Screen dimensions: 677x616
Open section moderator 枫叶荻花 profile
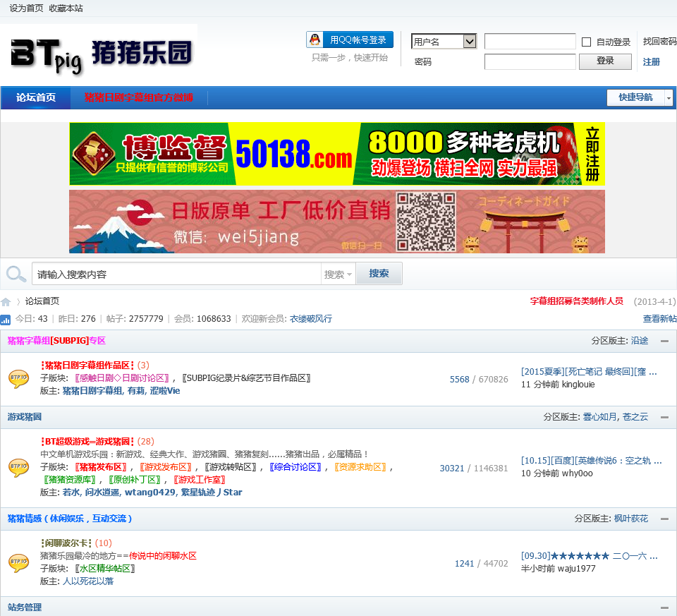[630, 519]
